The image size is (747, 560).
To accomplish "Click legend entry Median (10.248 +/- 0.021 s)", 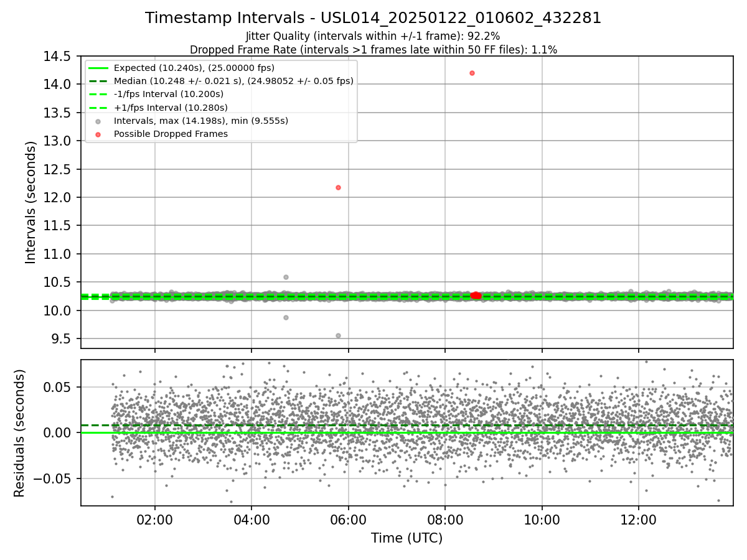I will pyautogui.click(x=233, y=81).
